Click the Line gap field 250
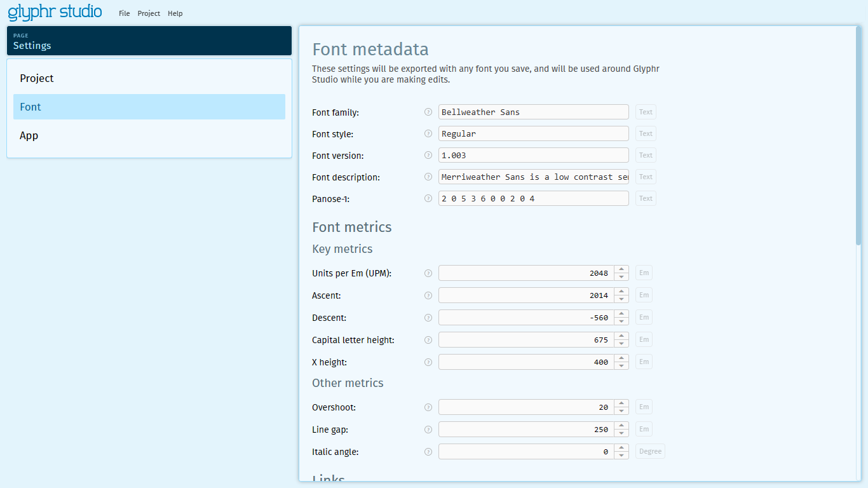 coord(526,430)
